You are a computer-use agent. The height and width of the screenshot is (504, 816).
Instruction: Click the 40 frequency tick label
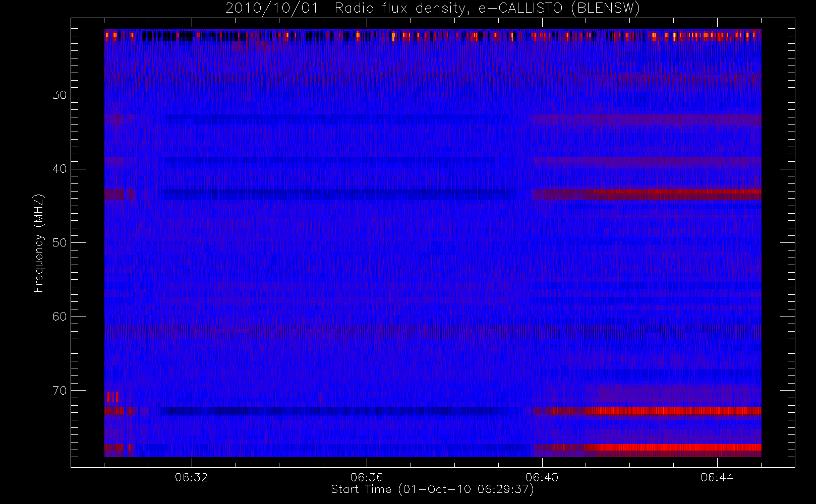click(60, 169)
